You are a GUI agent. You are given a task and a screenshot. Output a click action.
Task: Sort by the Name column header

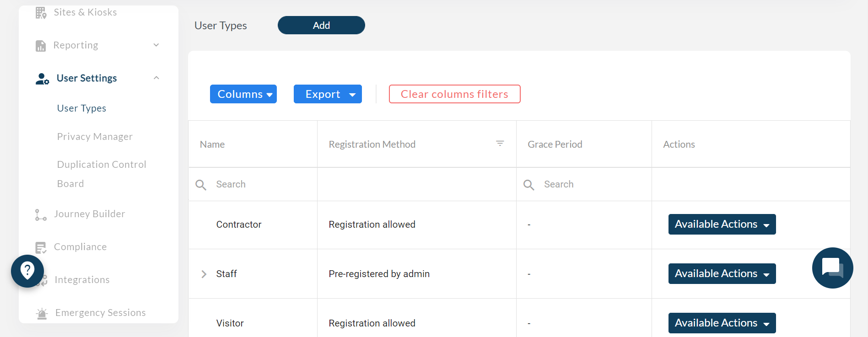(x=212, y=144)
